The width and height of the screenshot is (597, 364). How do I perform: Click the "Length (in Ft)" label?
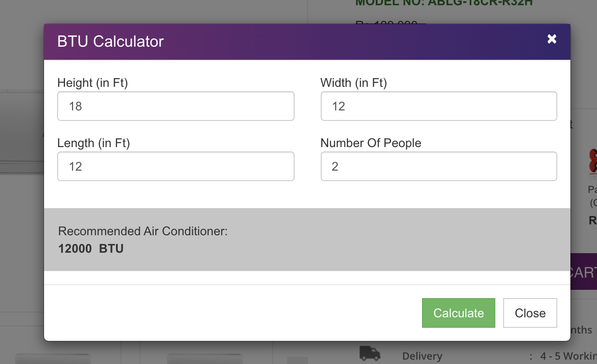[x=94, y=143]
